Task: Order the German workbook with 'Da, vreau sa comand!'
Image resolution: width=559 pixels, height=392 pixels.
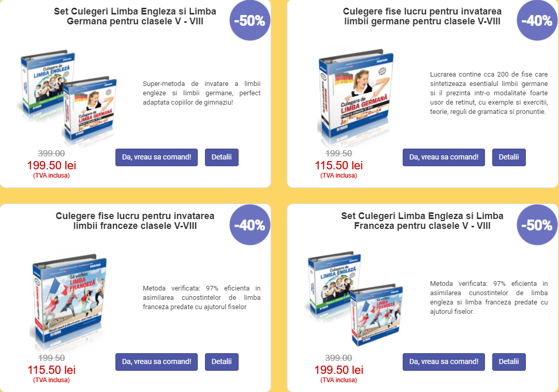Action: pos(444,157)
